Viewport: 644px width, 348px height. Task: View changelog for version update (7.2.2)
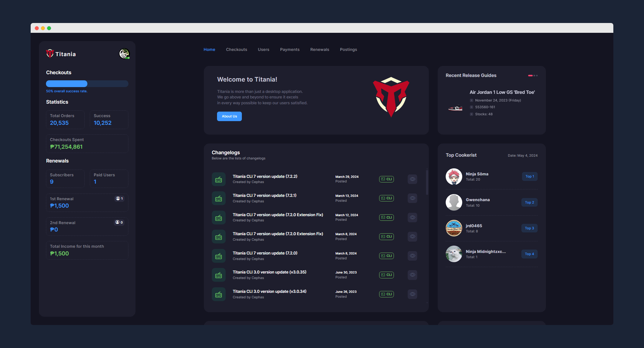coord(412,179)
